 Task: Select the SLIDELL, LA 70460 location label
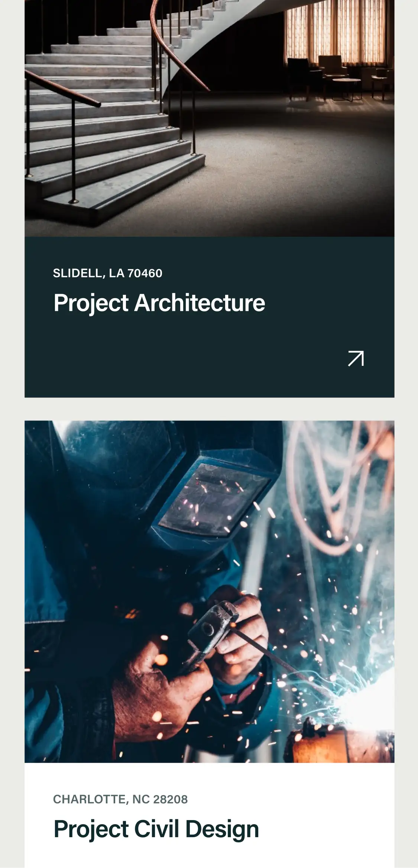[x=107, y=273]
